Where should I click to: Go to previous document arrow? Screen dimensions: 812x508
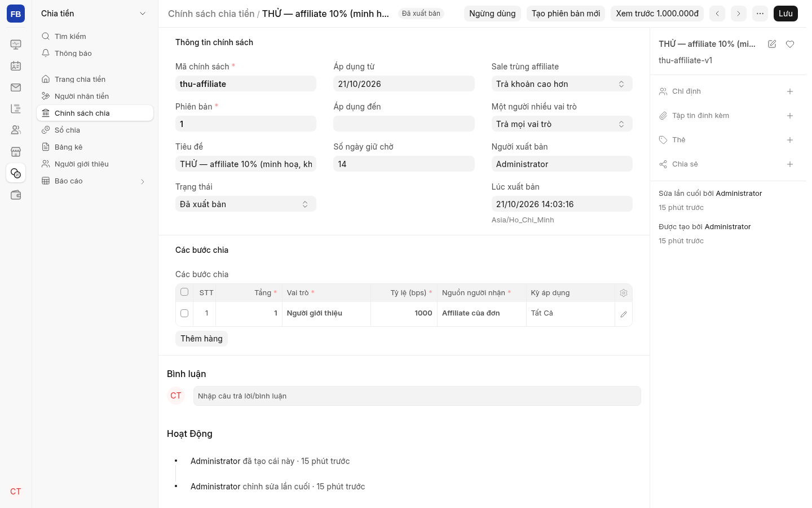[x=717, y=14]
